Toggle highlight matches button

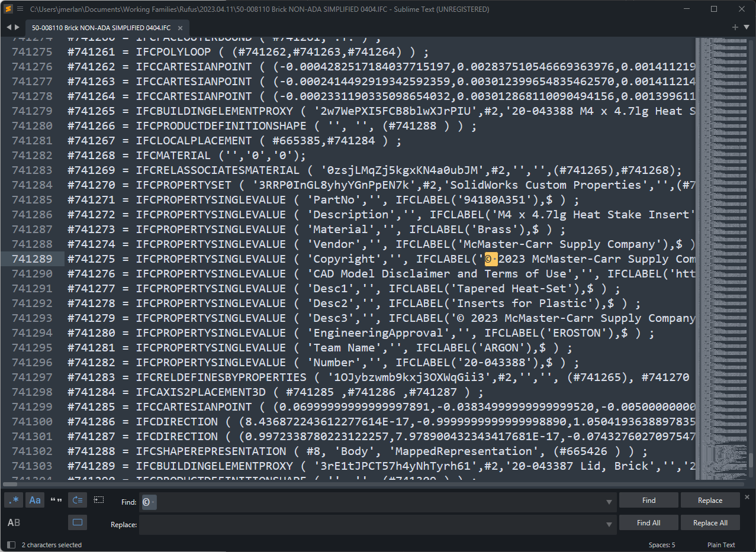78,522
